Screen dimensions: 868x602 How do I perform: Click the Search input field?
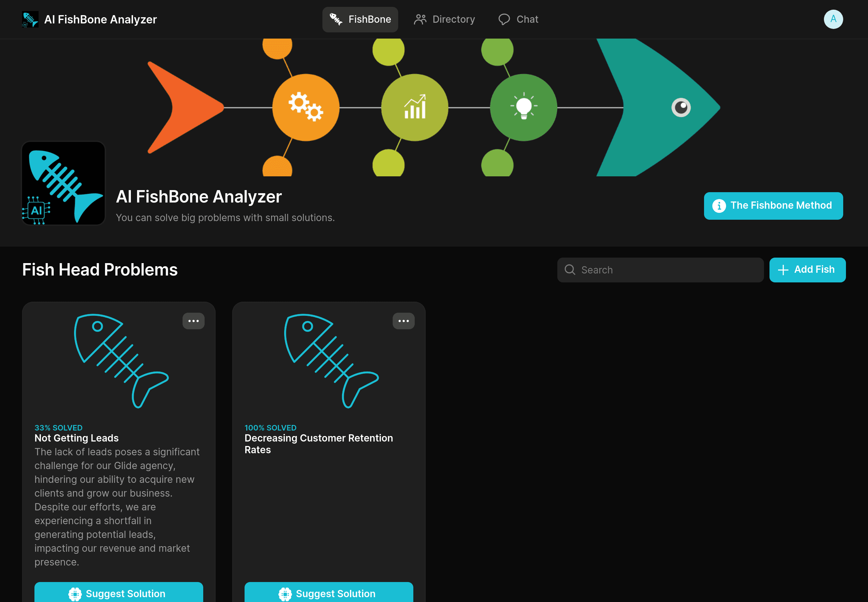660,270
